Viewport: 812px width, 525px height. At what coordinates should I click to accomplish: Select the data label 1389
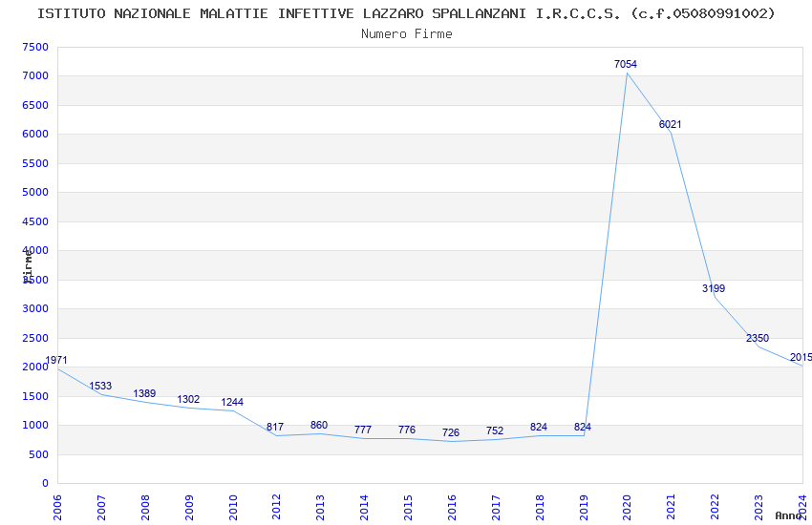click(x=144, y=393)
